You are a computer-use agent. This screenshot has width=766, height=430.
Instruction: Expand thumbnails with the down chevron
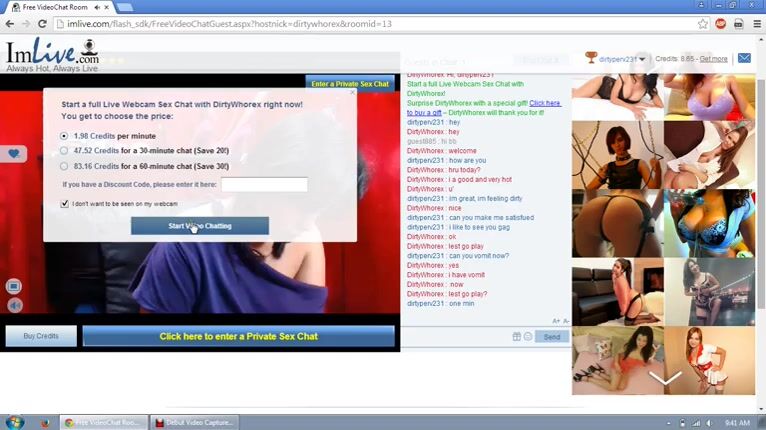coord(665,378)
